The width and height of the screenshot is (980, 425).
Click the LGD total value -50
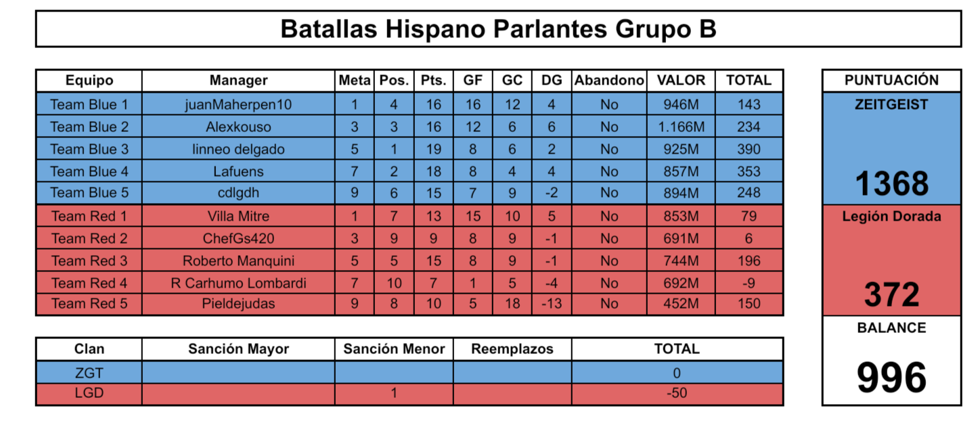click(677, 393)
